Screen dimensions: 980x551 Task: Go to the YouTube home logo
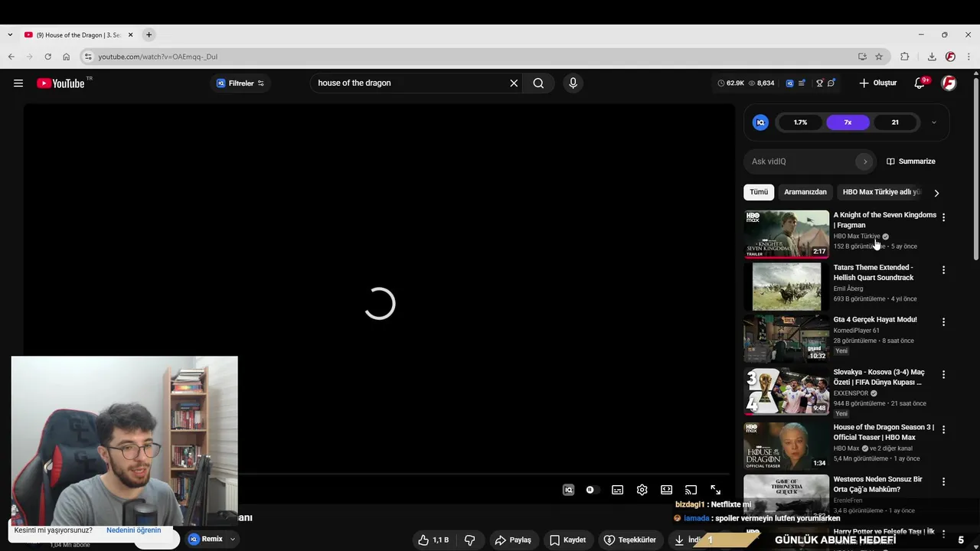tap(60, 83)
